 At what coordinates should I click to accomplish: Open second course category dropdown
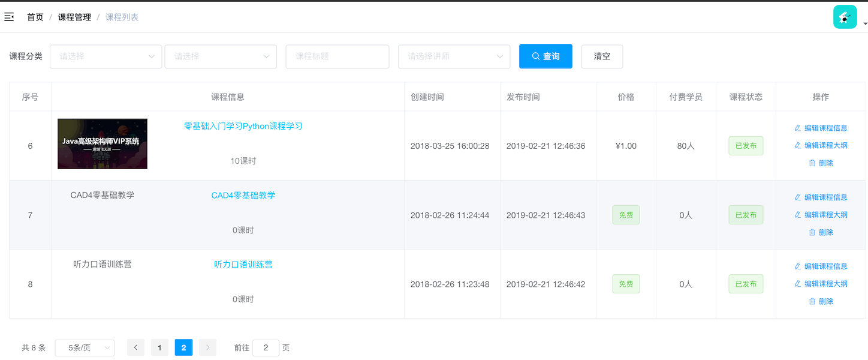click(221, 56)
